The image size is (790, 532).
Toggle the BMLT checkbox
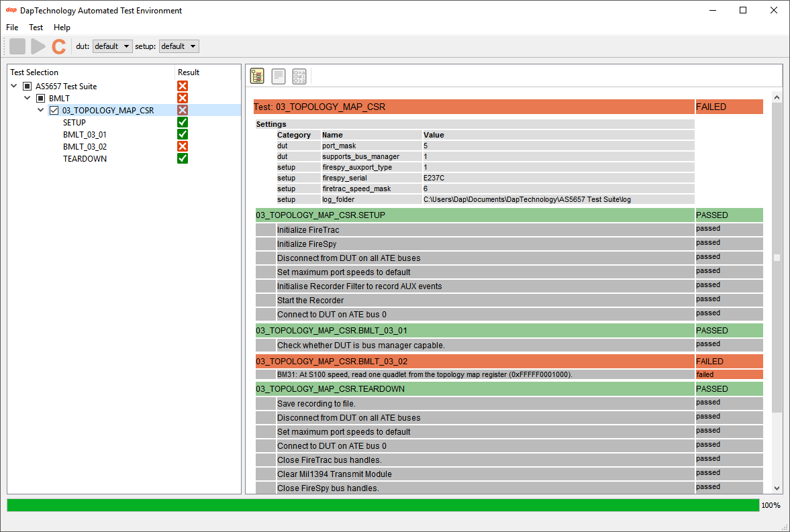pyautogui.click(x=41, y=98)
